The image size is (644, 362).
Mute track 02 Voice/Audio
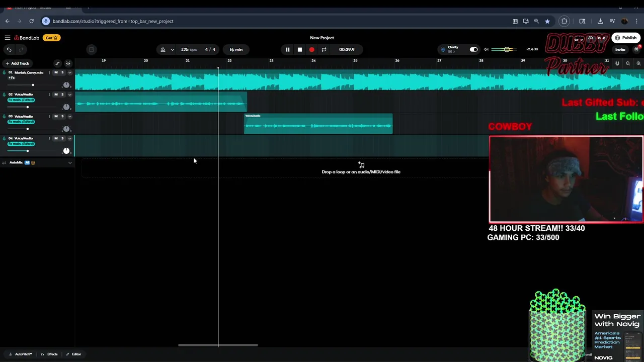56,95
